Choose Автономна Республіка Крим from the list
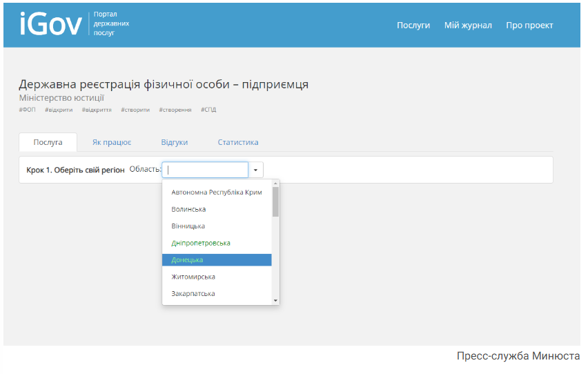The height and width of the screenshot is (374, 588). pyautogui.click(x=216, y=193)
